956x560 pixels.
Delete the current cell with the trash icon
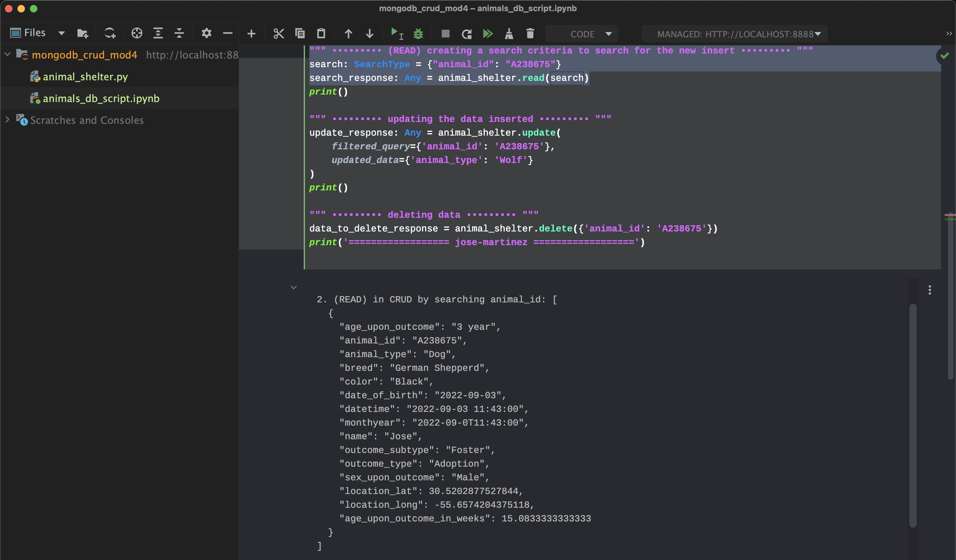(530, 33)
